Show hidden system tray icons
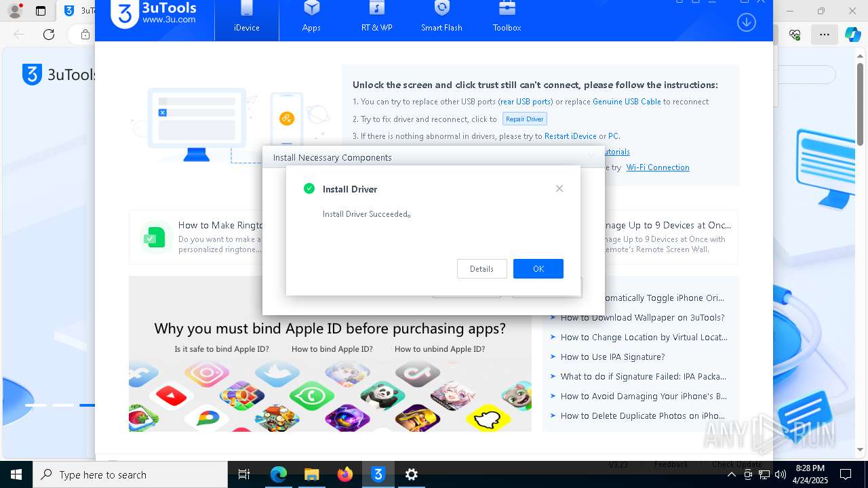 [731, 474]
